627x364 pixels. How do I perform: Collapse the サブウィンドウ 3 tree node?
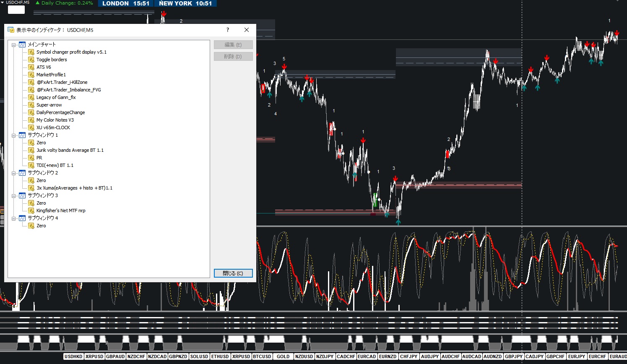point(13,195)
